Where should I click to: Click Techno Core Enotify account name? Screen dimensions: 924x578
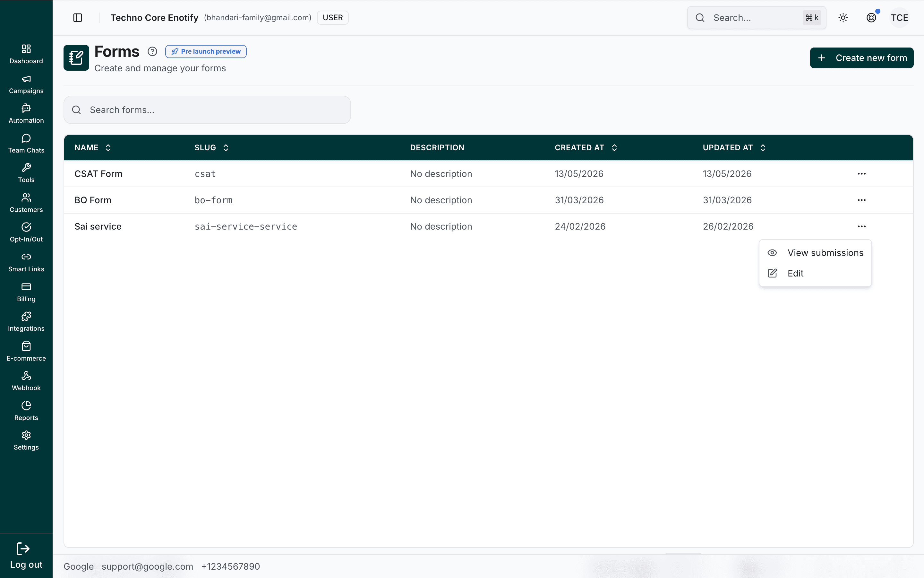click(154, 18)
